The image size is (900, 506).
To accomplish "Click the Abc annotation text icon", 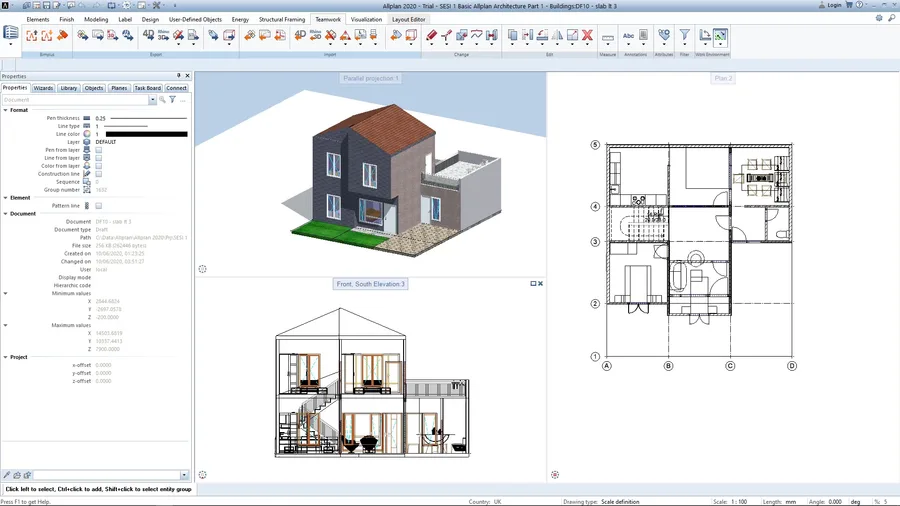I will tap(629, 36).
